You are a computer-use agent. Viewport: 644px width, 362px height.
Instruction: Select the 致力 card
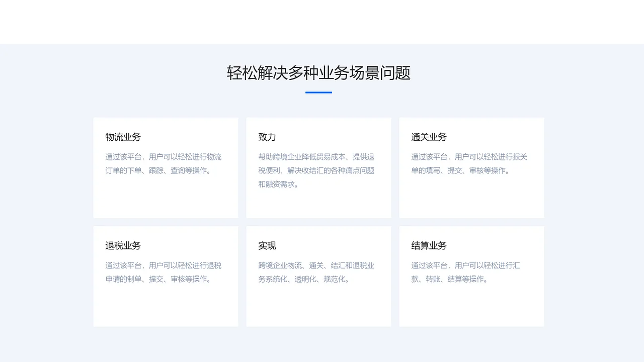click(x=318, y=167)
